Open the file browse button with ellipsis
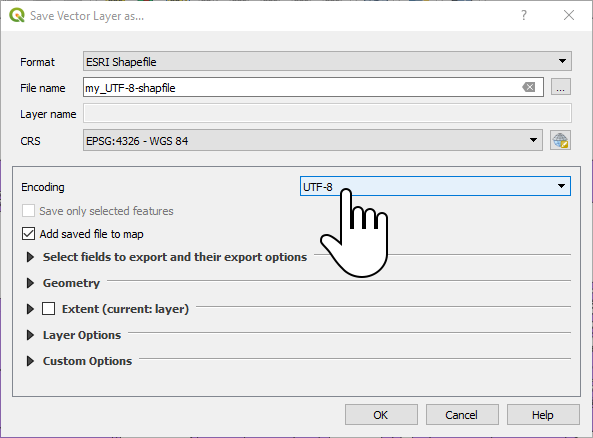Screen dimensions: 593x438 click(560, 87)
